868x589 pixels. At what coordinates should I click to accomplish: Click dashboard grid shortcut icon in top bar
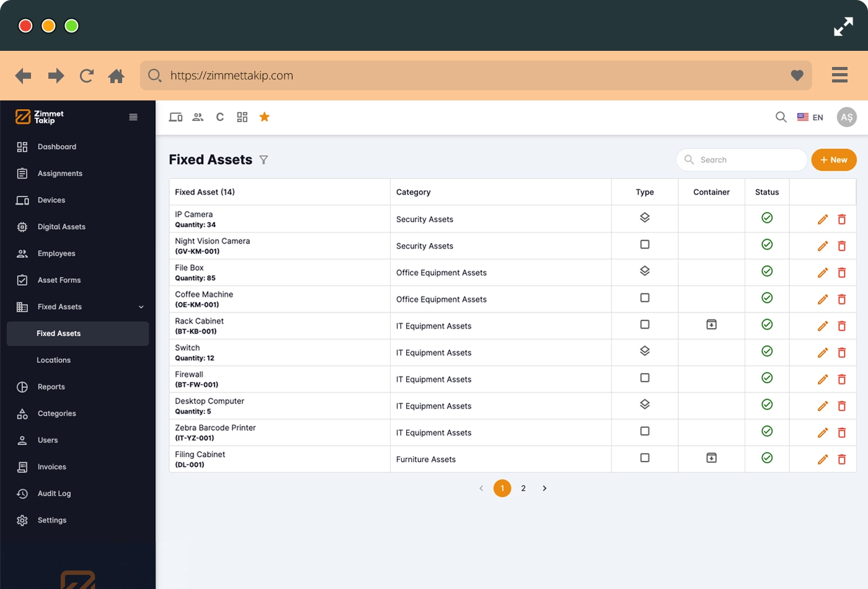click(242, 117)
